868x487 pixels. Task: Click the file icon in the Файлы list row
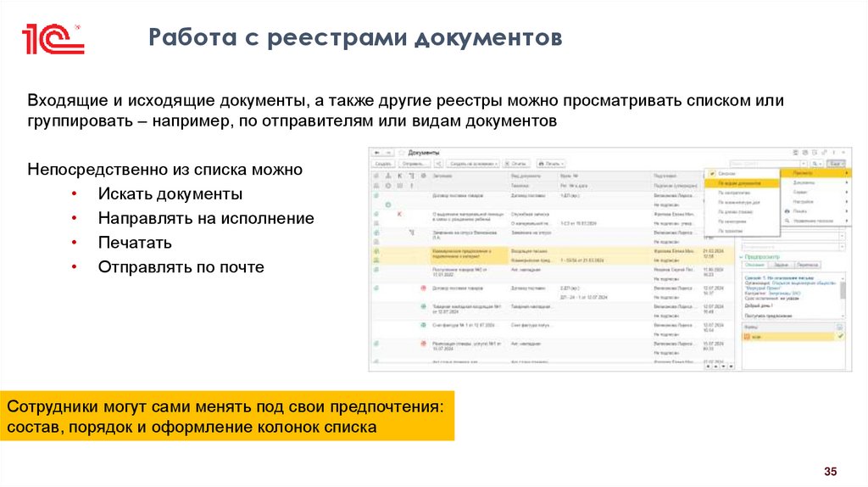pos(747,336)
